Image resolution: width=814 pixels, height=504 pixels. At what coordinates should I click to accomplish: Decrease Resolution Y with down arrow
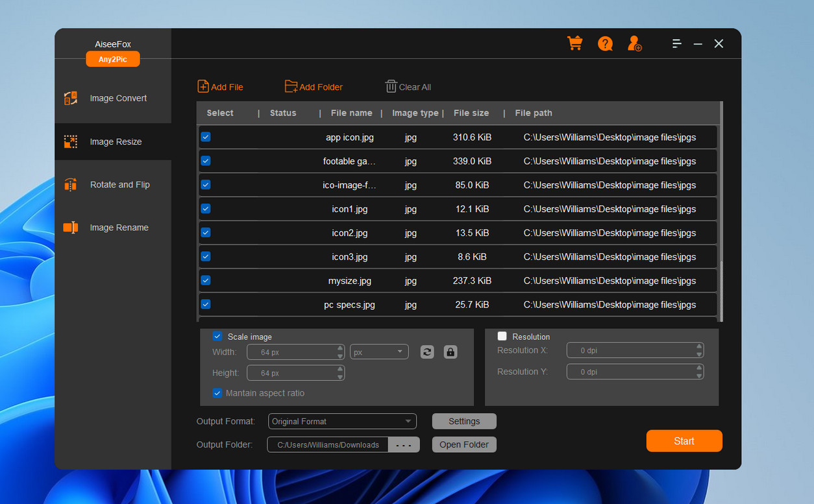(699, 376)
